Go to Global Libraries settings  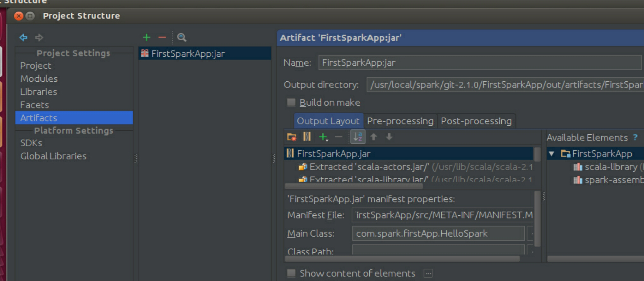[53, 156]
